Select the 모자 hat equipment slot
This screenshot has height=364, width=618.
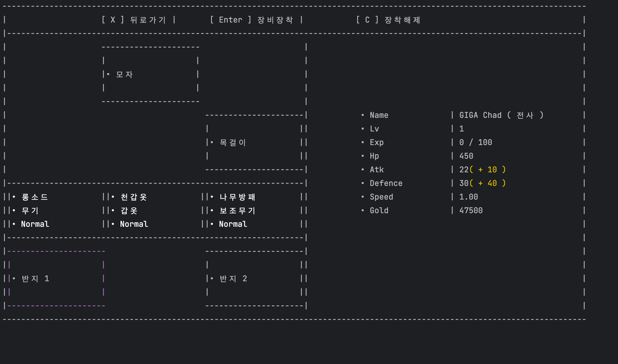124,74
